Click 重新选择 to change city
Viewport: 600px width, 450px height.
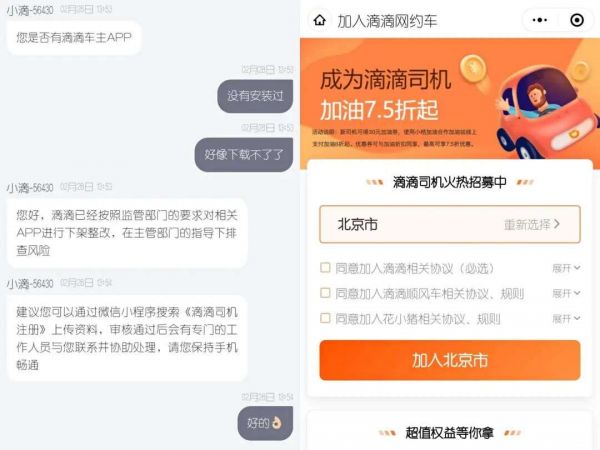coord(532,224)
